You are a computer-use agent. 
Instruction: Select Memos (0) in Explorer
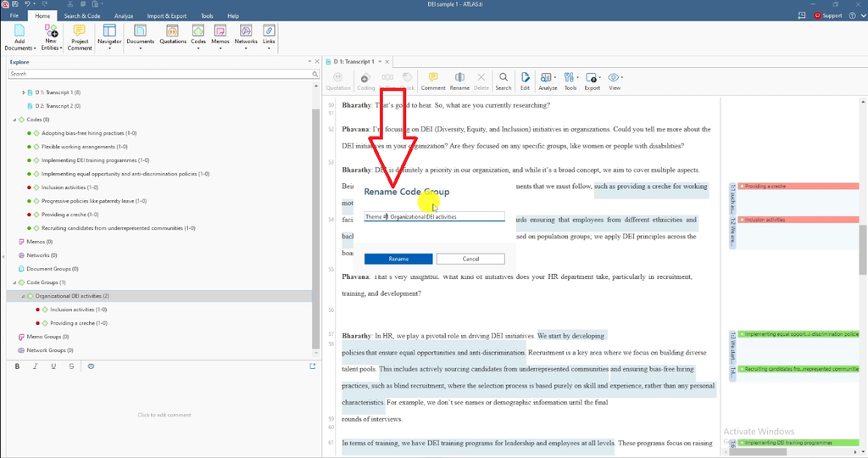point(39,242)
